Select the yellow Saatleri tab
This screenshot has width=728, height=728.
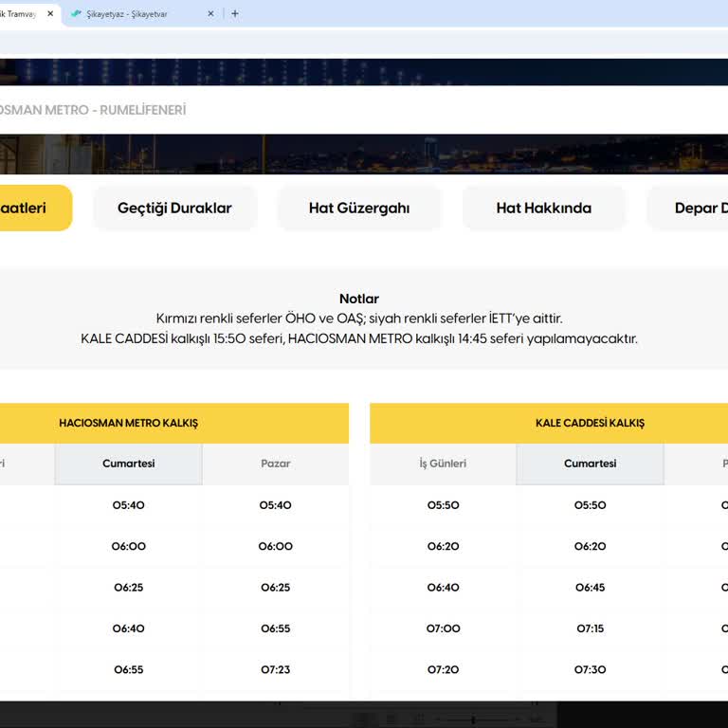coord(28,209)
